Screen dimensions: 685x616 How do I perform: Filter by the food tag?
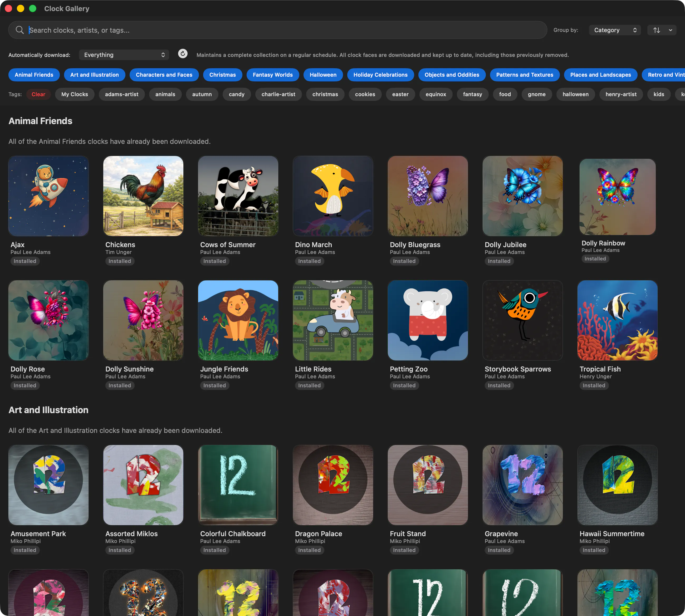click(505, 94)
